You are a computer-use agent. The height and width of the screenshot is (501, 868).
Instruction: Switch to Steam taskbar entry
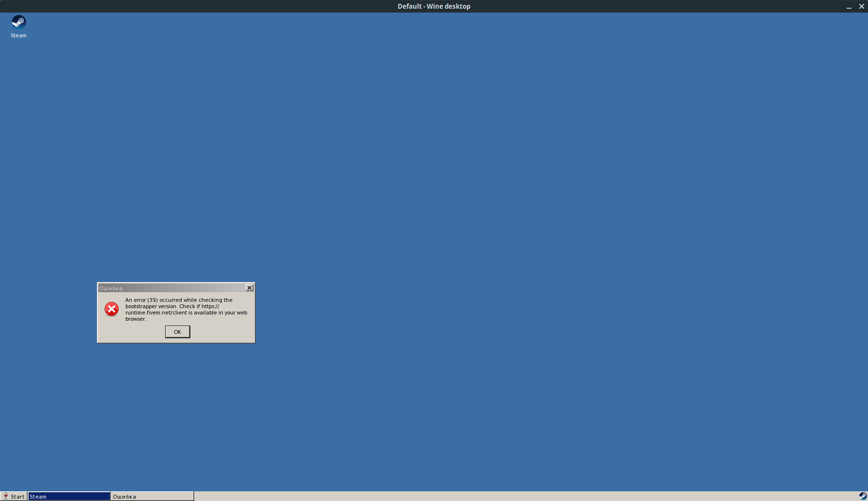[69, 496]
